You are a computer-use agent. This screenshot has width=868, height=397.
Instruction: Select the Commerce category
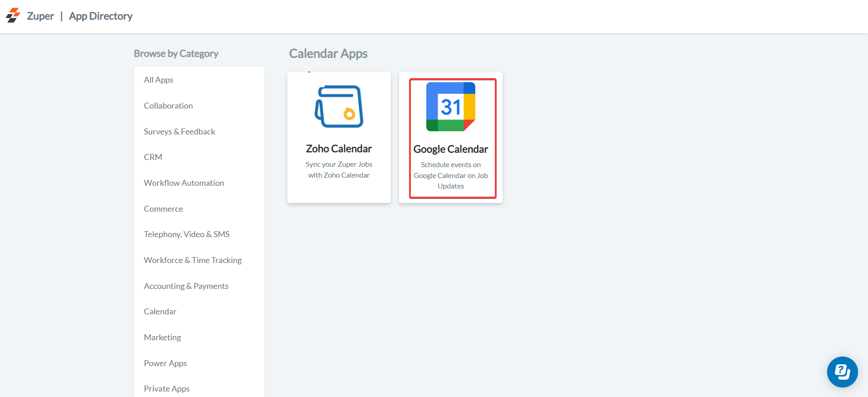[163, 209]
